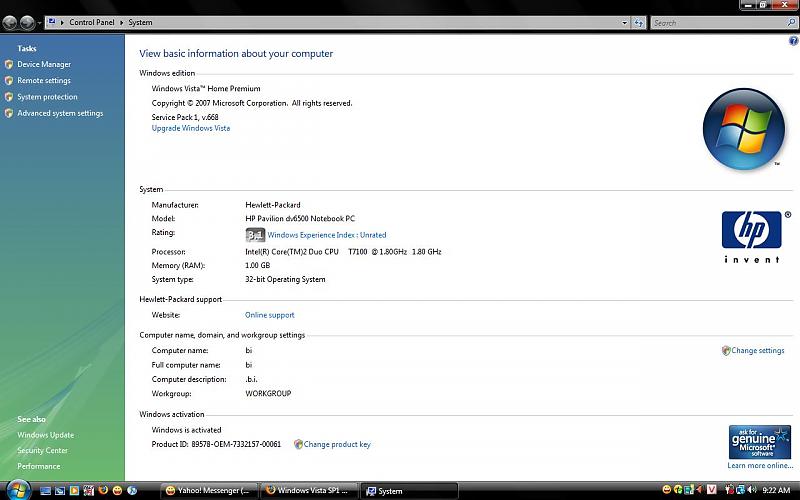
Task: Switch to Yahoo! Messenger taskbar button
Action: [208, 491]
